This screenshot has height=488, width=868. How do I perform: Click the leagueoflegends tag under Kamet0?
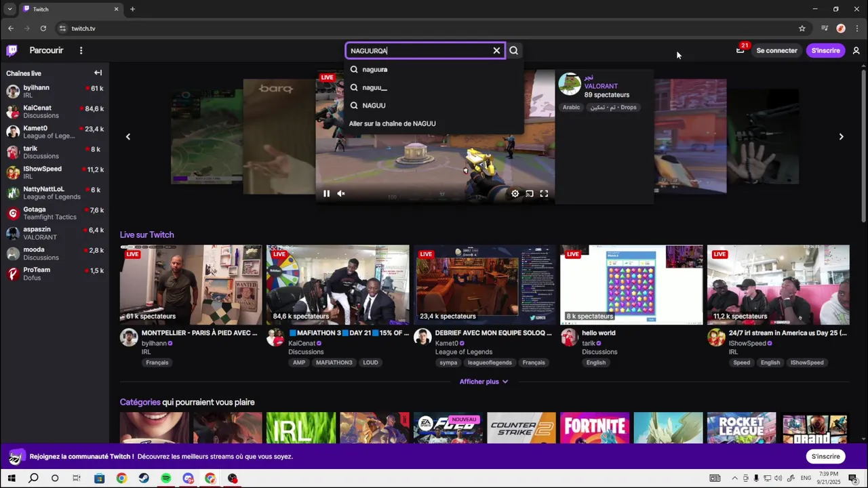(490, 363)
